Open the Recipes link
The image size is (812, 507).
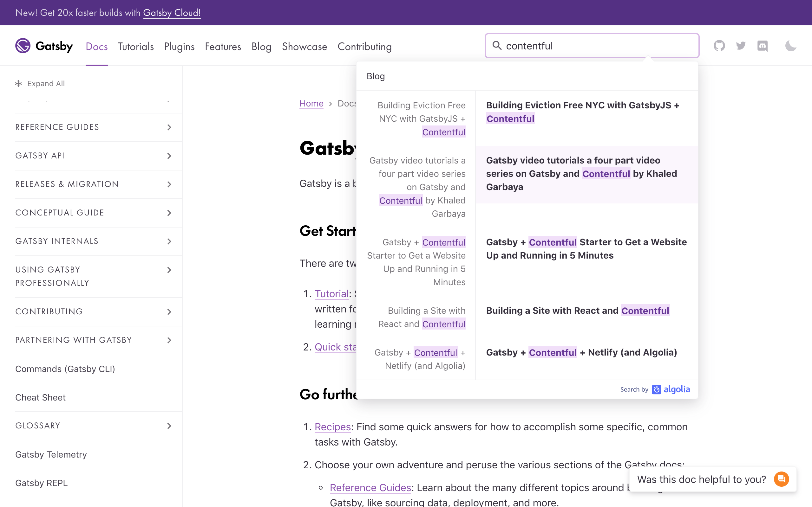332,427
